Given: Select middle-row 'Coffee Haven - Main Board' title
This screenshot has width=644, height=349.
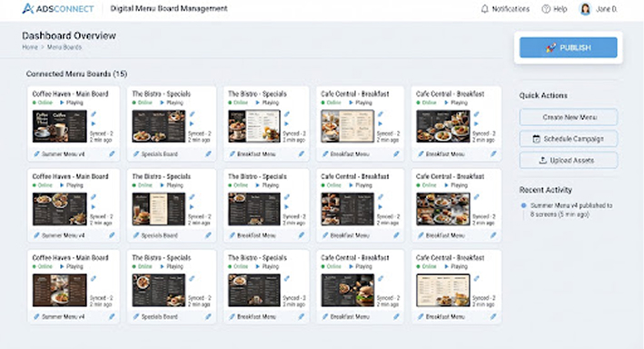Looking at the screenshot, I should click(70, 176).
